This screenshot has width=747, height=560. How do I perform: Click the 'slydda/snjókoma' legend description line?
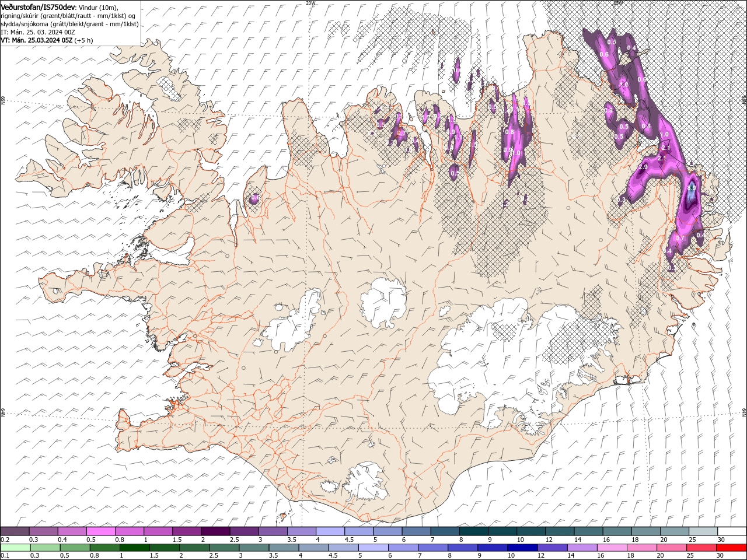[69, 24]
